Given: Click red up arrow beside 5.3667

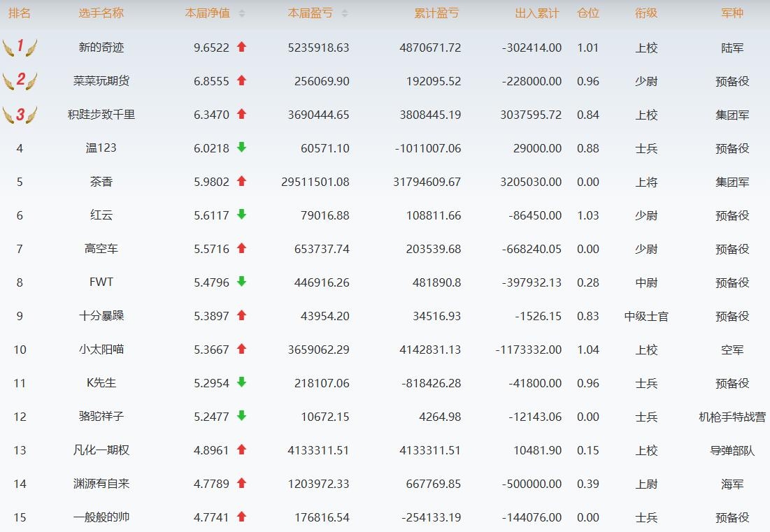Looking at the screenshot, I should point(241,349).
